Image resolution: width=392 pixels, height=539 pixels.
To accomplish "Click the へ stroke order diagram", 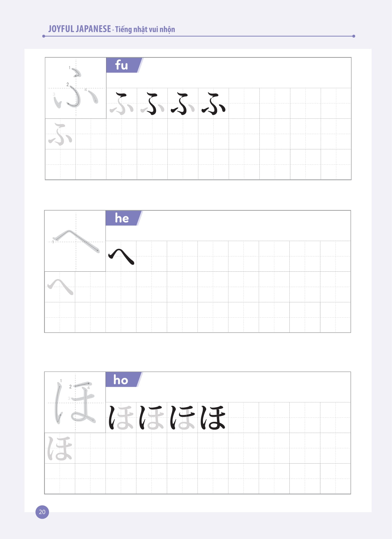I will click(x=75, y=241).
